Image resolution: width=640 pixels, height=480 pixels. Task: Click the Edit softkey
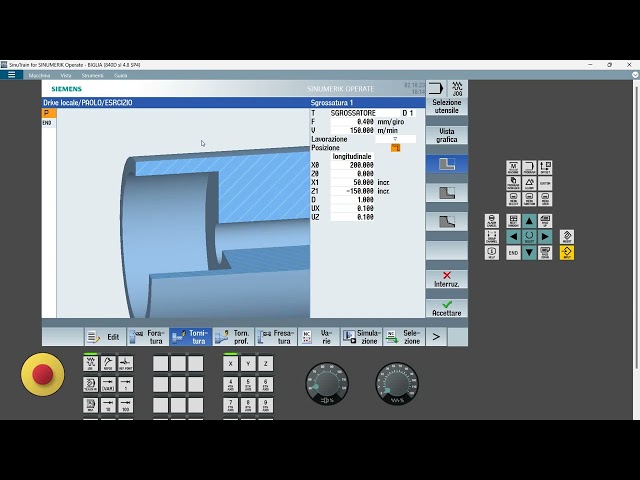click(x=105, y=337)
